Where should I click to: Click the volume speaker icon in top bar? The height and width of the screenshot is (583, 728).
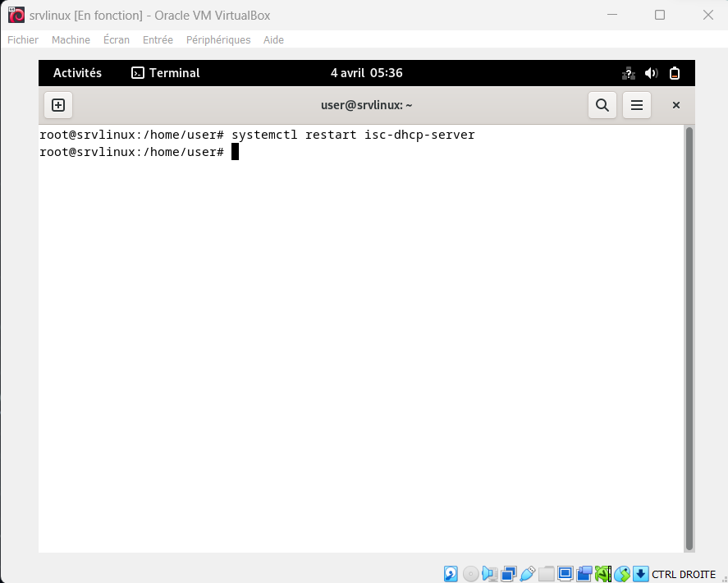652,73
